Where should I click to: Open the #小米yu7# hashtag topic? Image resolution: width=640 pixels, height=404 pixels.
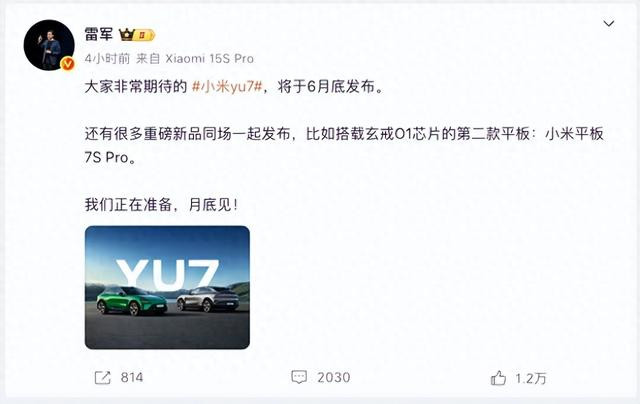click(x=227, y=87)
